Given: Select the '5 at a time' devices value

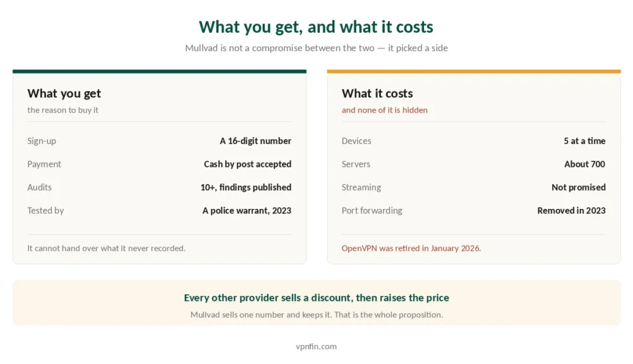Looking at the screenshot, I should [585, 141].
